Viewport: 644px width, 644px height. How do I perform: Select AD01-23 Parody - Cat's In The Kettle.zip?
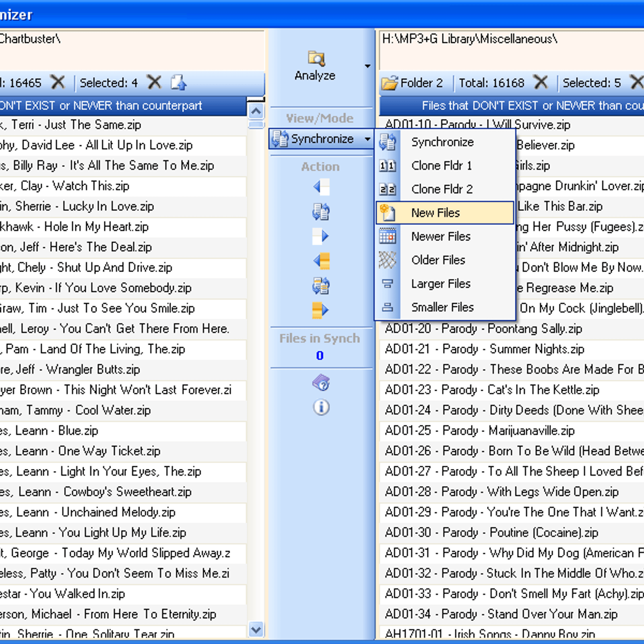click(512, 390)
